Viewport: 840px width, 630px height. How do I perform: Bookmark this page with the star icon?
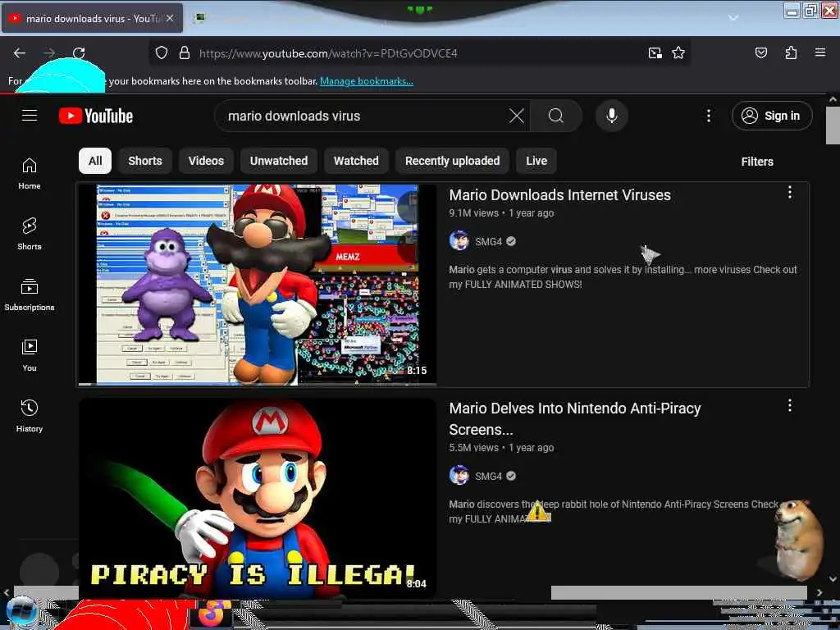point(678,52)
